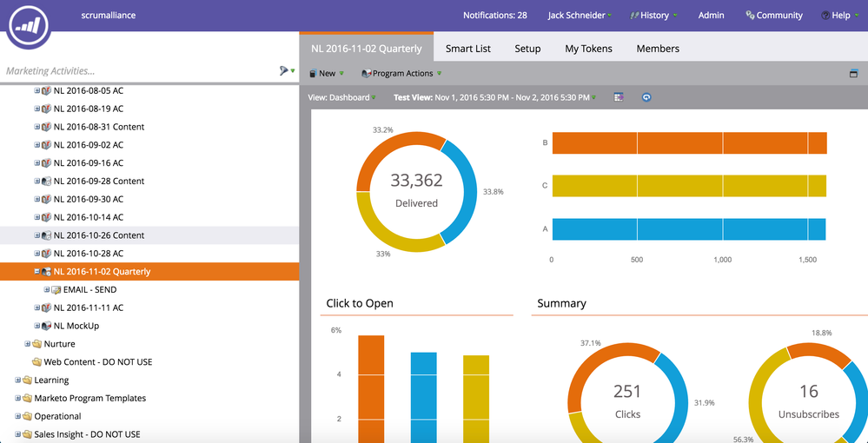Expand the Learning folder
The image size is (868, 443).
(x=17, y=380)
